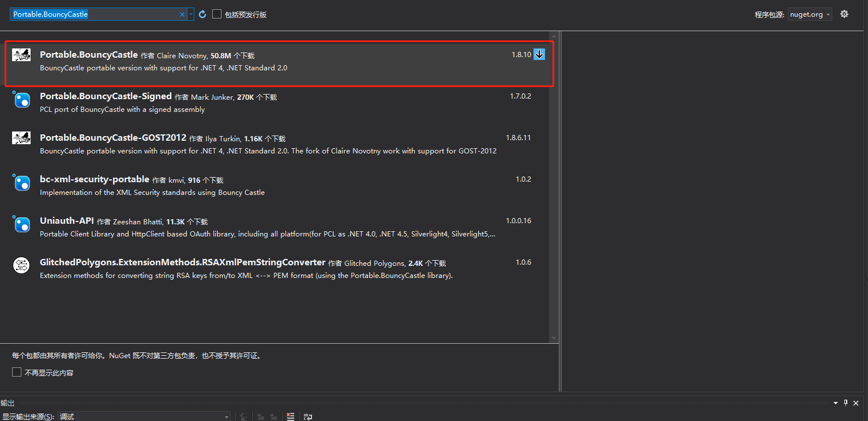Close the 输出 output panel
Image resolution: width=868 pixels, height=421 pixels.
pos(856,403)
